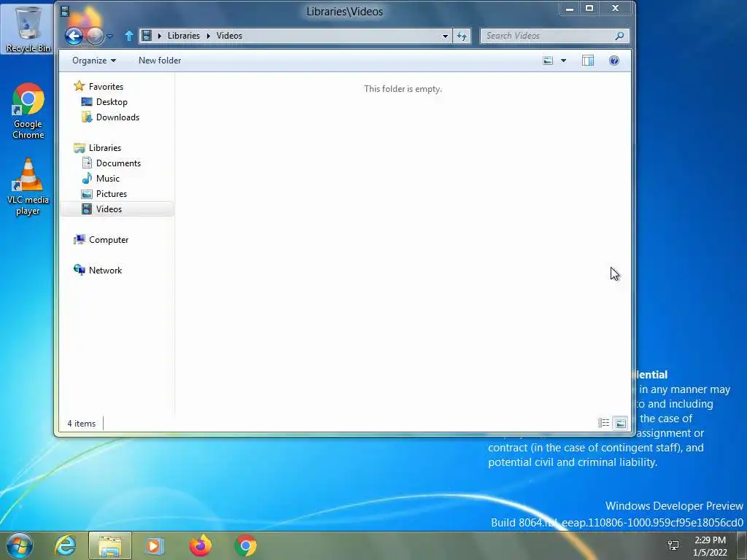This screenshot has width=747, height=560.
Task: Select the Videos library in sidebar
Action: tap(117, 209)
